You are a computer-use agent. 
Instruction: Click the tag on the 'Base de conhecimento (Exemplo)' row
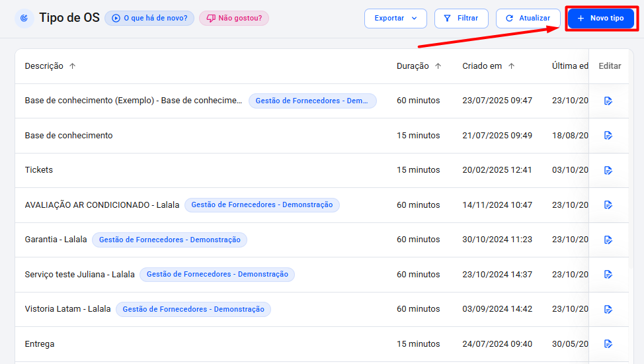pyautogui.click(x=313, y=101)
